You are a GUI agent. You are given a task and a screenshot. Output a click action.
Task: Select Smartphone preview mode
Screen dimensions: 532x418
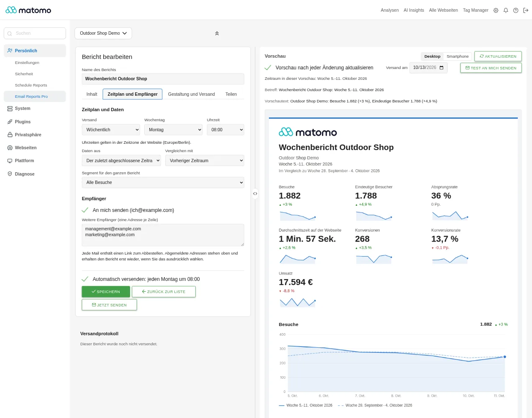coord(458,56)
